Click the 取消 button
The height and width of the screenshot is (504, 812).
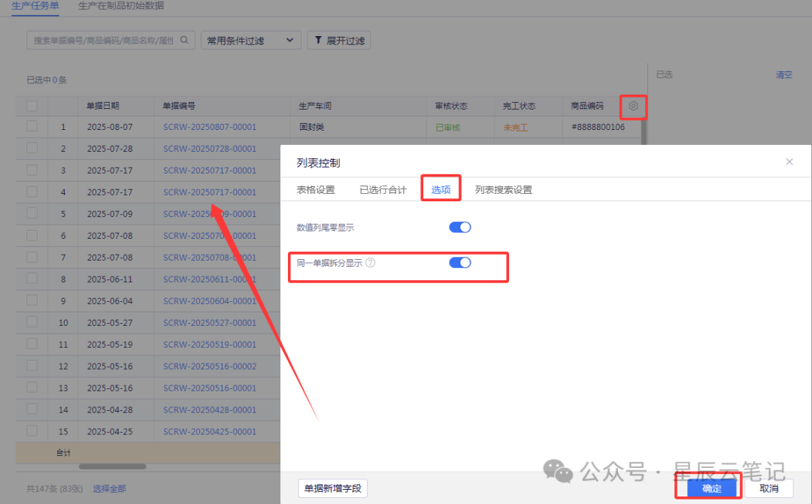[769, 488]
